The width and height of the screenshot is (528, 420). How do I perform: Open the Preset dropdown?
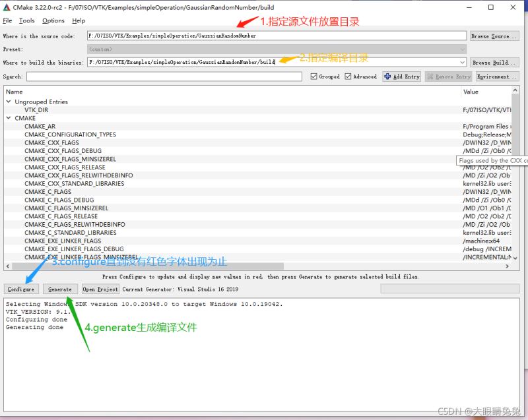(277, 49)
